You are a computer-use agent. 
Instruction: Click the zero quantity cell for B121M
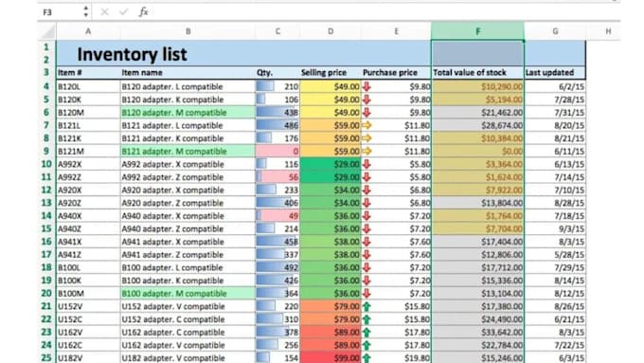277,151
